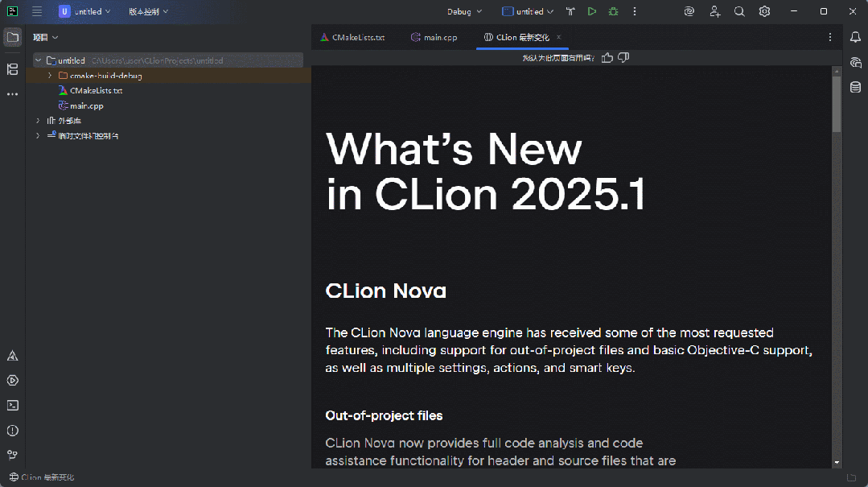This screenshot has width=868, height=487.
Task: Select main.cpp in project tree
Action: (x=86, y=105)
